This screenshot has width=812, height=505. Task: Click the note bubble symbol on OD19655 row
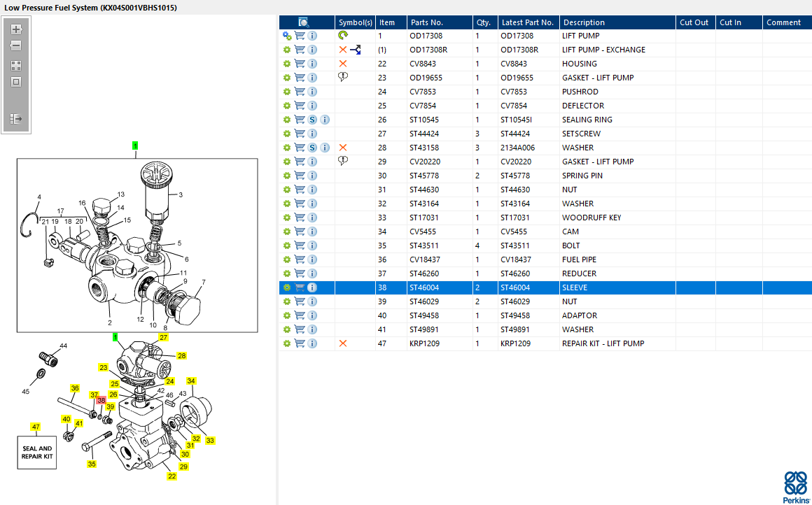(x=343, y=77)
